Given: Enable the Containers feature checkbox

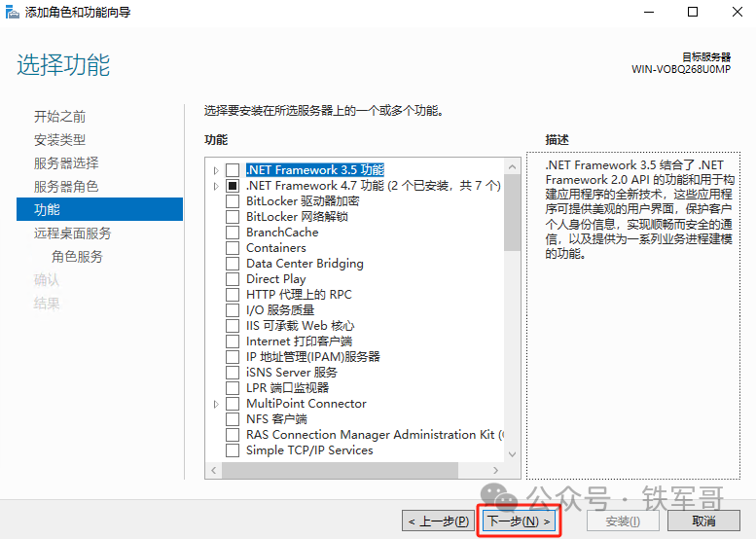Looking at the screenshot, I should coord(233,248).
